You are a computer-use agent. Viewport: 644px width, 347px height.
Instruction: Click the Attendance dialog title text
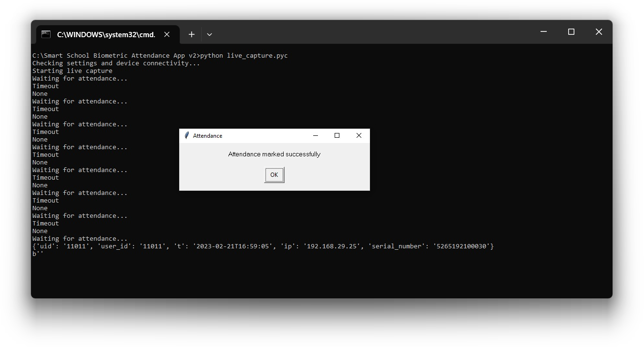point(207,136)
